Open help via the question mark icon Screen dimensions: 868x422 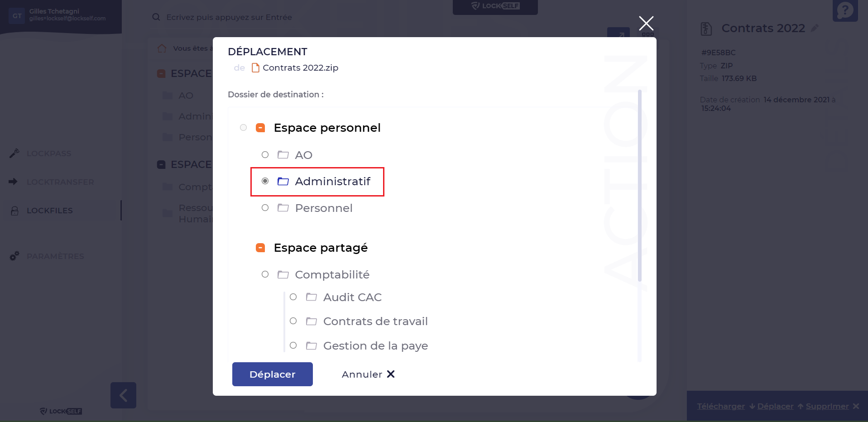click(x=845, y=10)
